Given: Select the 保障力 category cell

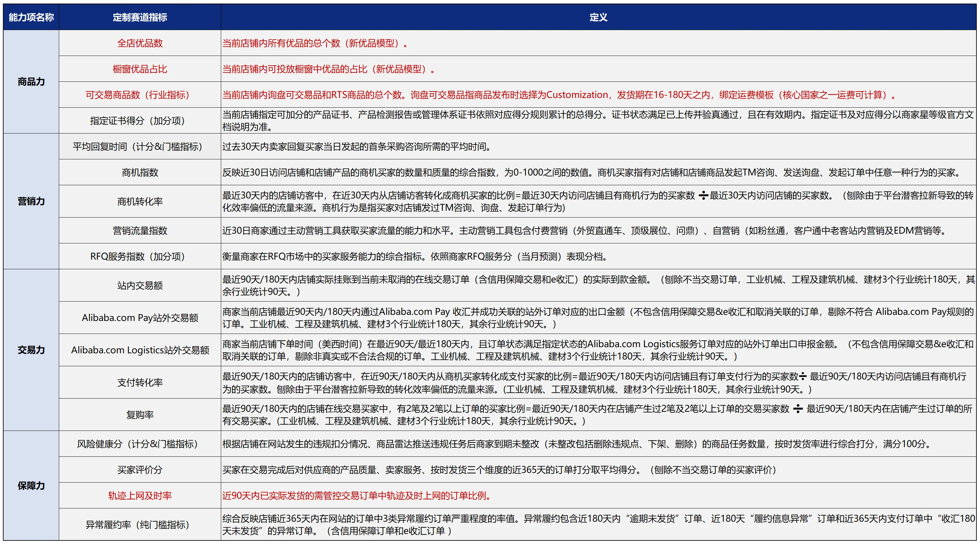Looking at the screenshot, I should click(31, 486).
